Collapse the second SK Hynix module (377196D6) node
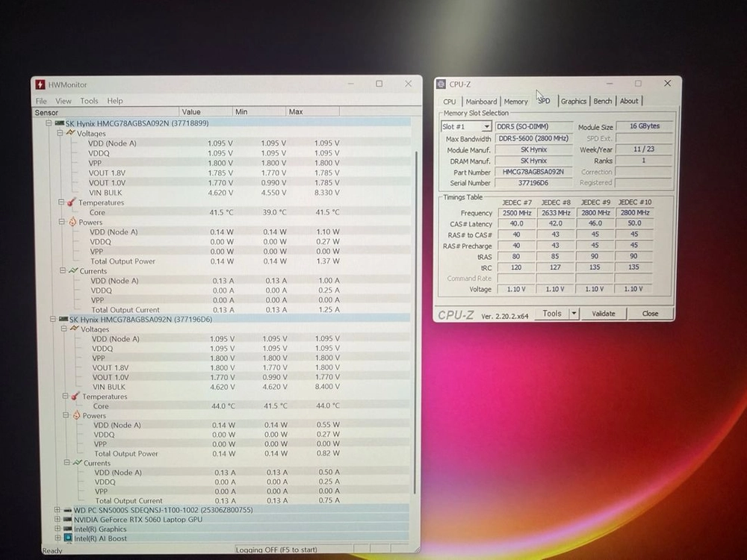Screen dimensions: 747x560 (x=53, y=319)
